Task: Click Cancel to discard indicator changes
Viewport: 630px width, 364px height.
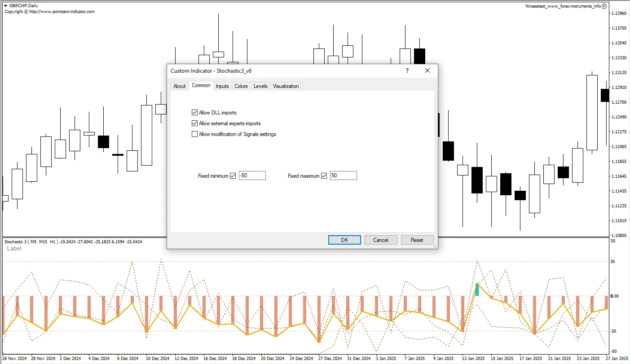Action: tap(380, 240)
